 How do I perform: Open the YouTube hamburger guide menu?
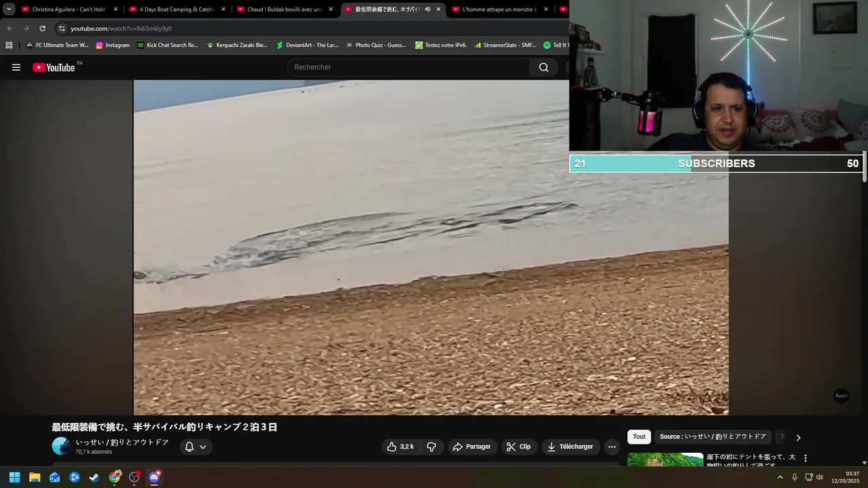(x=16, y=67)
